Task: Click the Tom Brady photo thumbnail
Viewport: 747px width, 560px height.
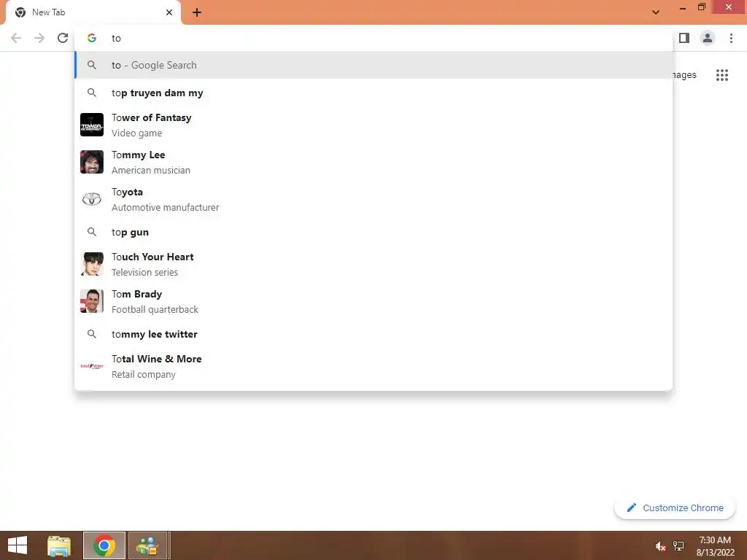Action: 92,301
